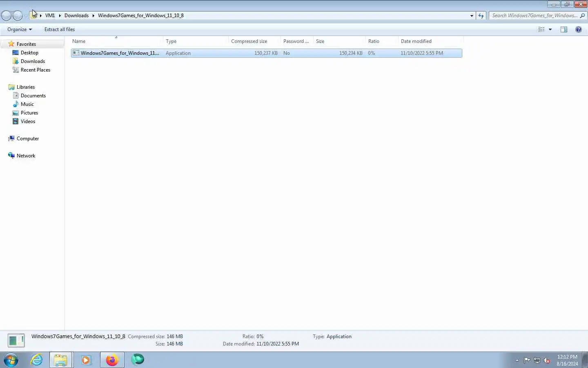Open Documents library
Viewport: 588px width, 368px height.
[x=33, y=96]
